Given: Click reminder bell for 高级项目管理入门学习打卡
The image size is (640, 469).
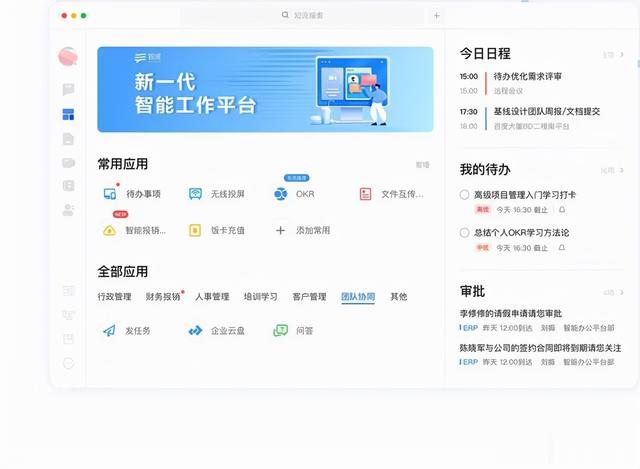Looking at the screenshot, I should tap(562, 209).
